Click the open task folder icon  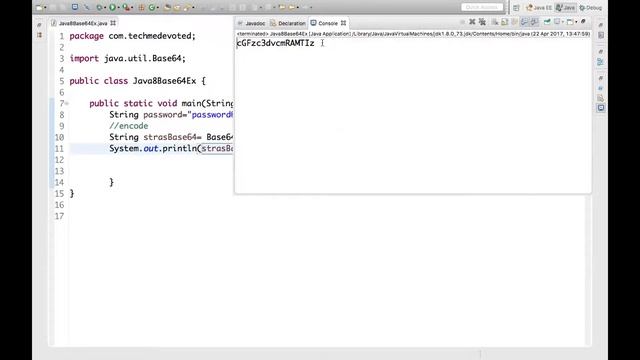tap(177, 7)
